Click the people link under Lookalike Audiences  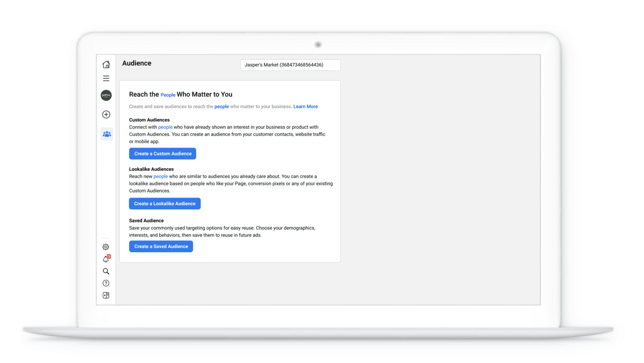tap(160, 176)
